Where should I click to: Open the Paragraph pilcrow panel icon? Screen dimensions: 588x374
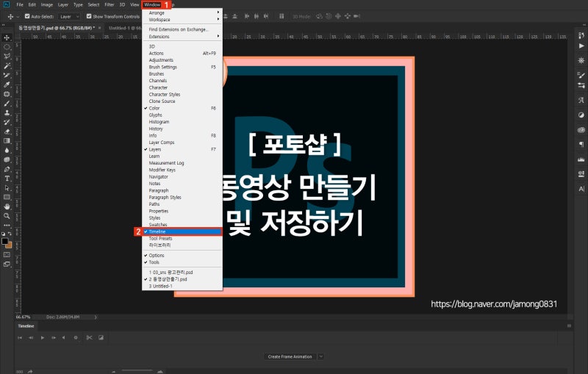(581, 144)
